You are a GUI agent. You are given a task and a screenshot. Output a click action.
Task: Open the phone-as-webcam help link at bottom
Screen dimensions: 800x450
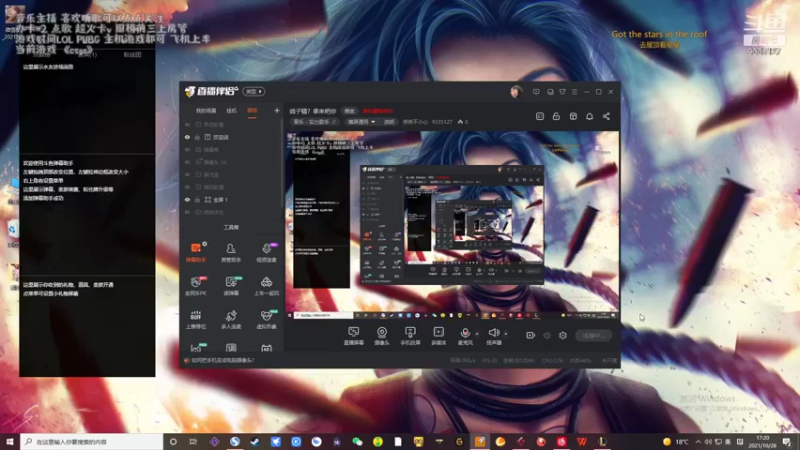(x=222, y=360)
